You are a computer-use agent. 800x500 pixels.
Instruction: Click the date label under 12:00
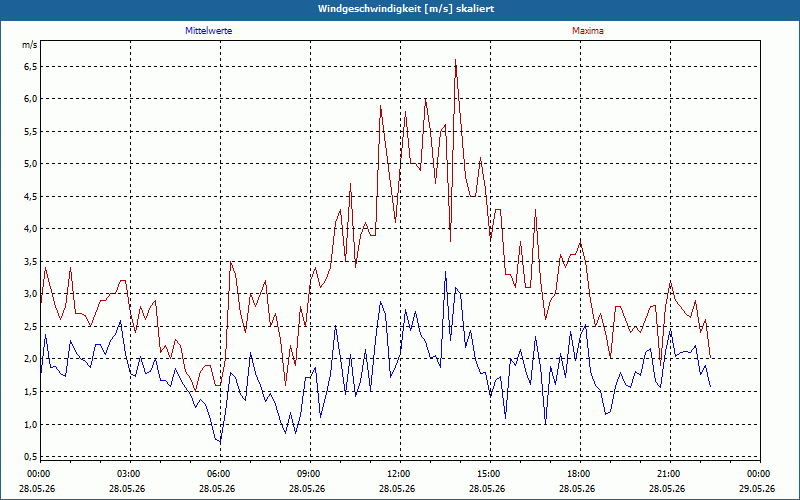coord(397,488)
